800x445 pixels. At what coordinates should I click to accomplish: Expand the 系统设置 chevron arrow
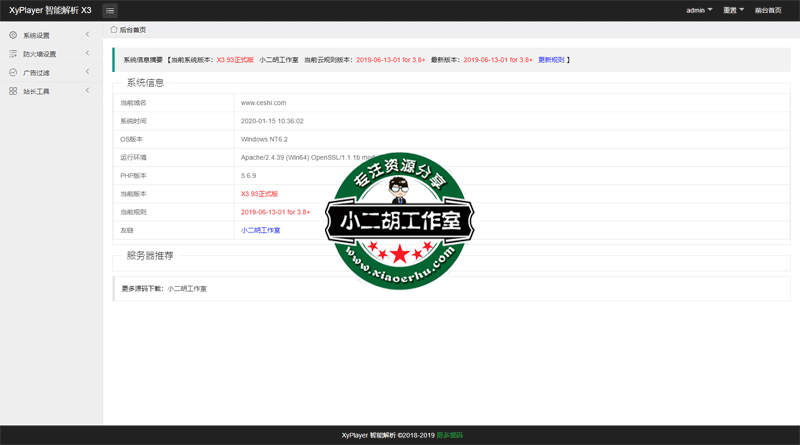point(87,35)
